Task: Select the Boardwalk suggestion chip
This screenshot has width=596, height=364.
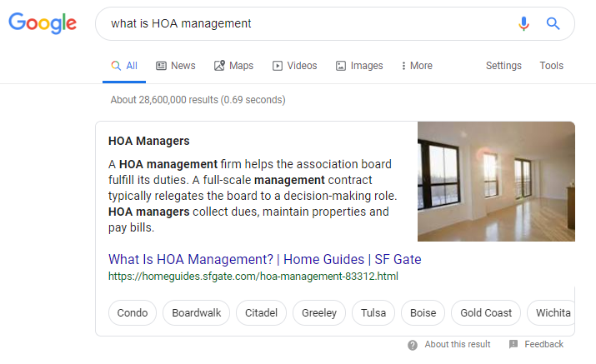Action: pos(196,312)
